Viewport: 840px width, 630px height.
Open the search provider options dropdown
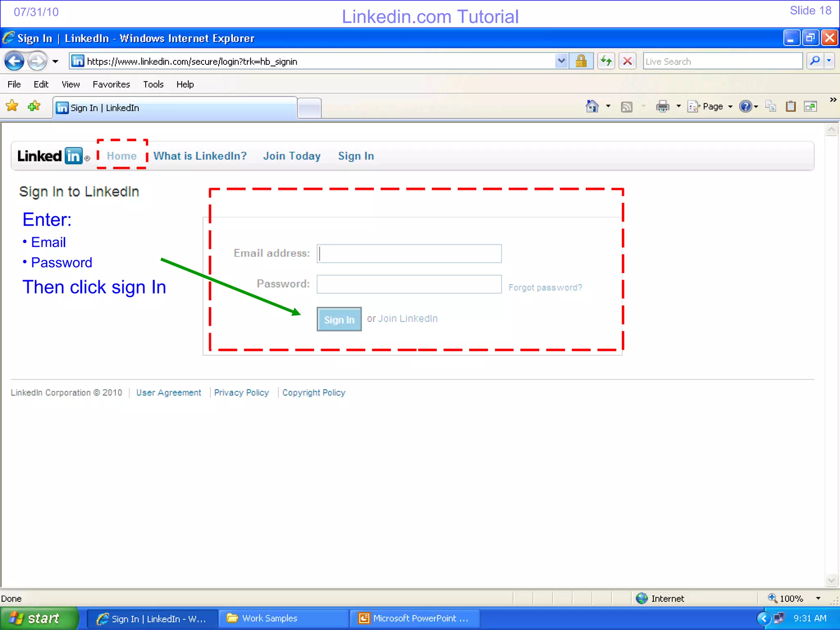pyautogui.click(x=829, y=61)
